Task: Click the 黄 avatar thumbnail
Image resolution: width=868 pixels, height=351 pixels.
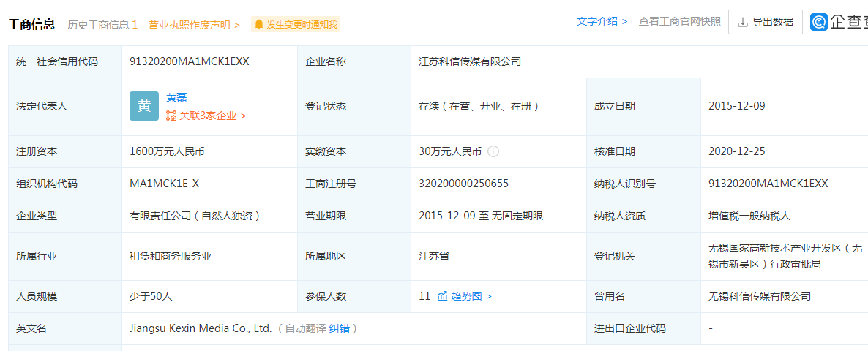Action: [144, 106]
